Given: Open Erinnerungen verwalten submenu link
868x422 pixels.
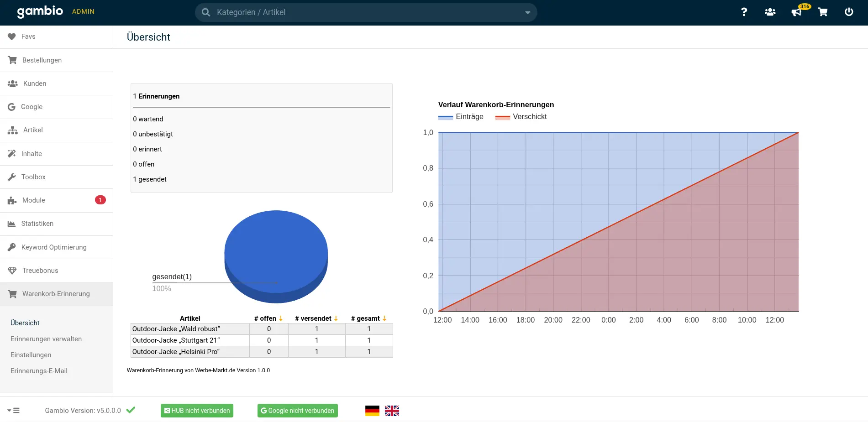Looking at the screenshot, I should point(46,339).
